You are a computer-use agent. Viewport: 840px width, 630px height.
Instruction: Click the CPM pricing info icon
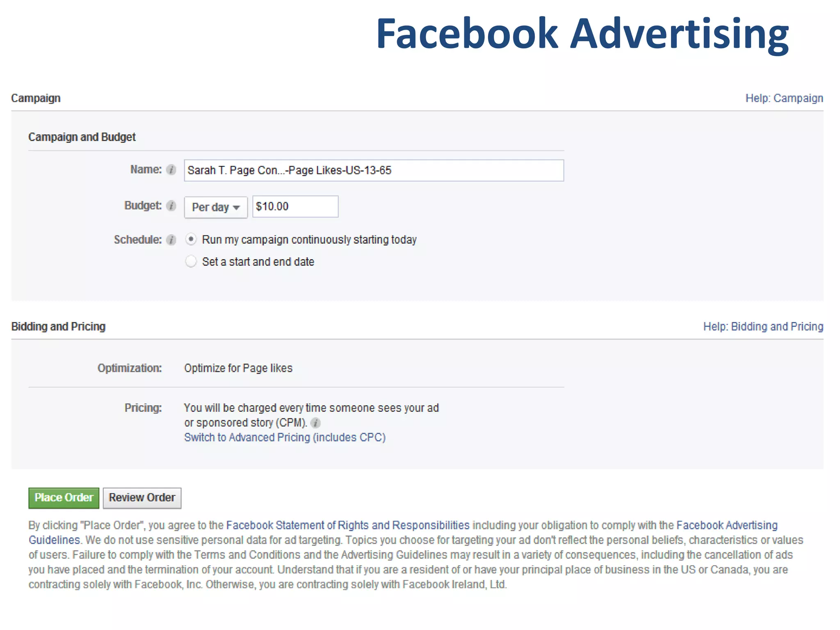[x=315, y=423]
